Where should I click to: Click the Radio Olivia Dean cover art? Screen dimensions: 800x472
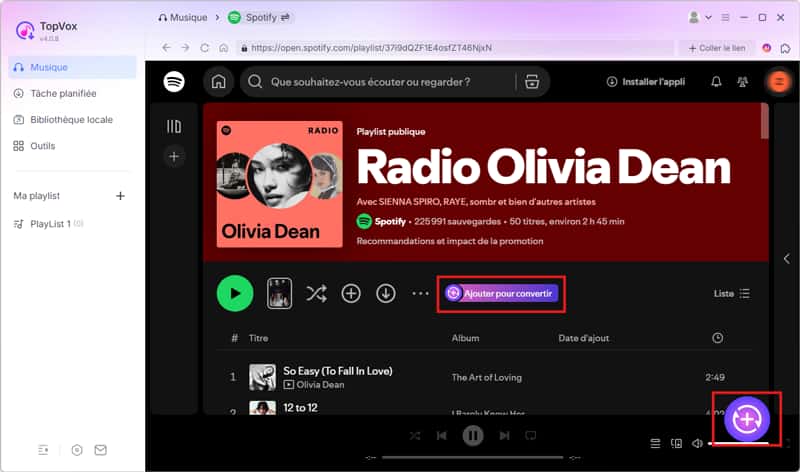coord(280,184)
